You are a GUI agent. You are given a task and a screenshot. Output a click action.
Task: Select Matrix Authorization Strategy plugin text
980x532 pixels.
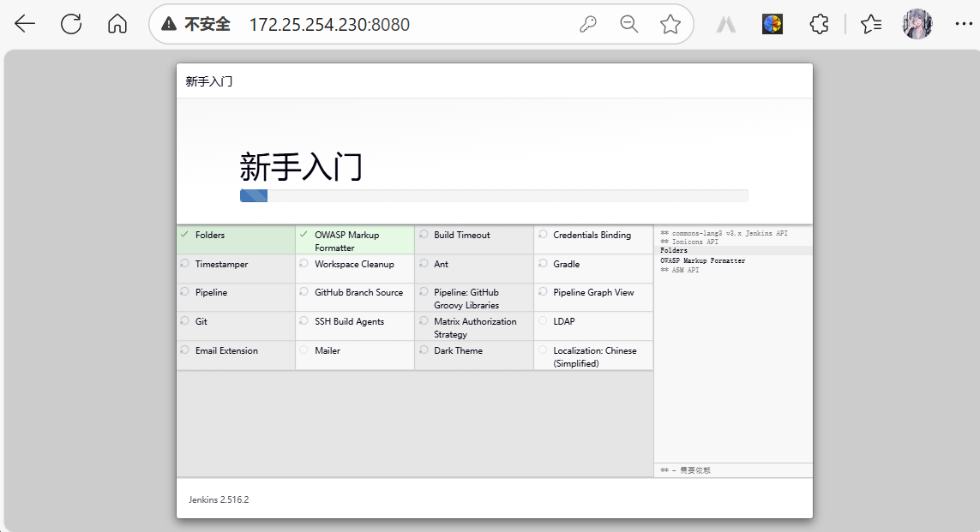(x=476, y=328)
